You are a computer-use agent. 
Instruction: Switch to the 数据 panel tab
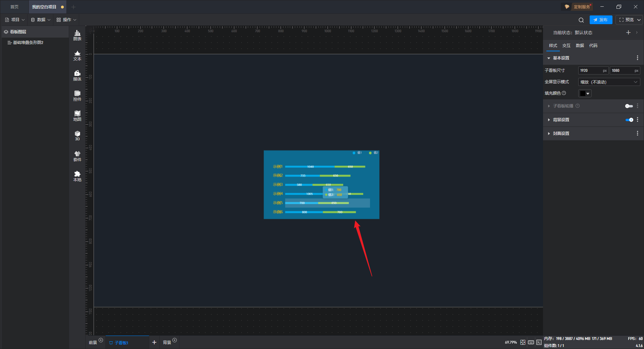[x=580, y=46]
